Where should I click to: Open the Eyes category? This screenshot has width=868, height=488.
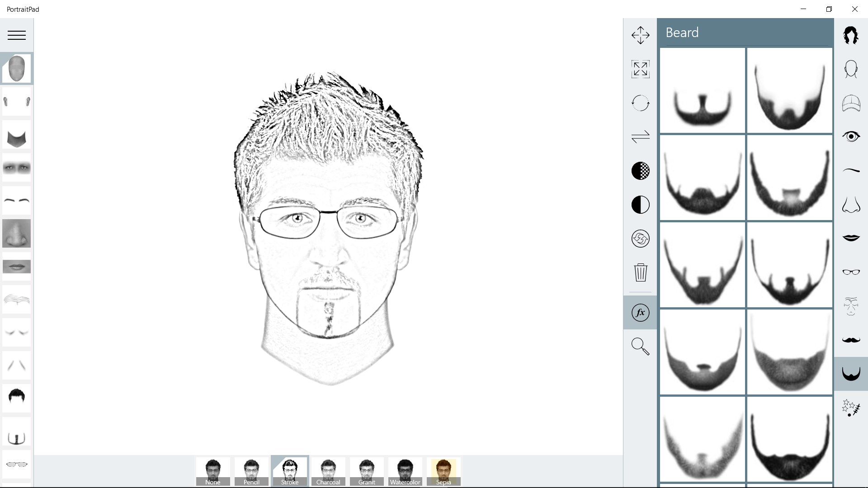(x=851, y=136)
